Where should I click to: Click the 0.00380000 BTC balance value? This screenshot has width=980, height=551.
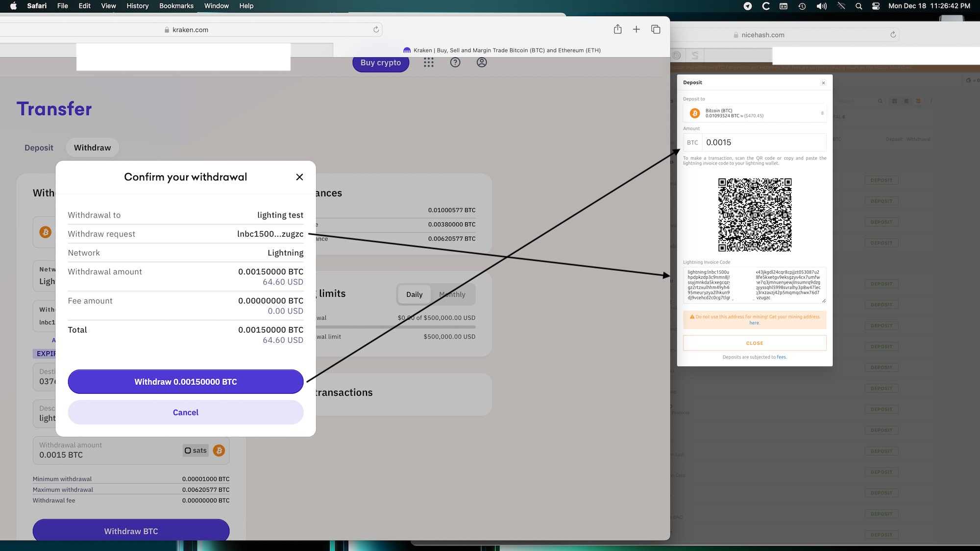tap(452, 224)
